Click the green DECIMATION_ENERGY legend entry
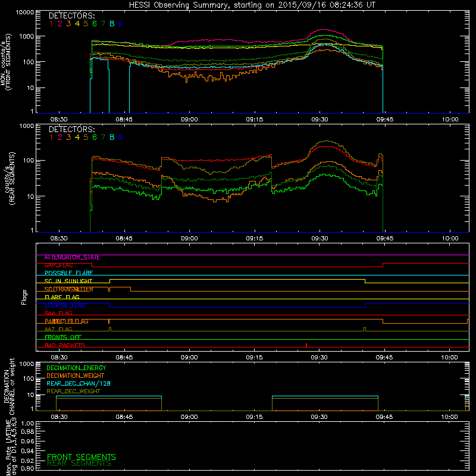The image size is (476, 476). pos(76,368)
